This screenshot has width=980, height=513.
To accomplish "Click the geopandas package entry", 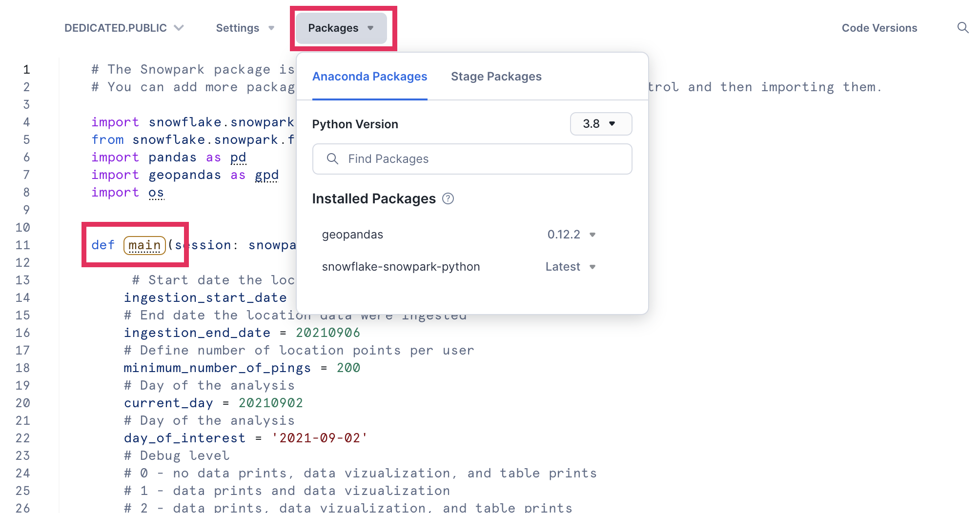I will point(352,235).
